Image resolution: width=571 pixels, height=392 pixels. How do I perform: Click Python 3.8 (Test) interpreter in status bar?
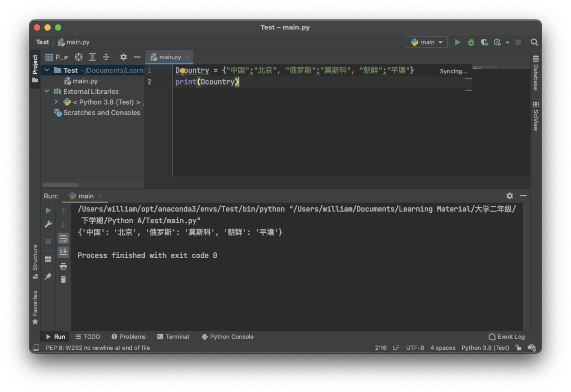pyautogui.click(x=485, y=348)
